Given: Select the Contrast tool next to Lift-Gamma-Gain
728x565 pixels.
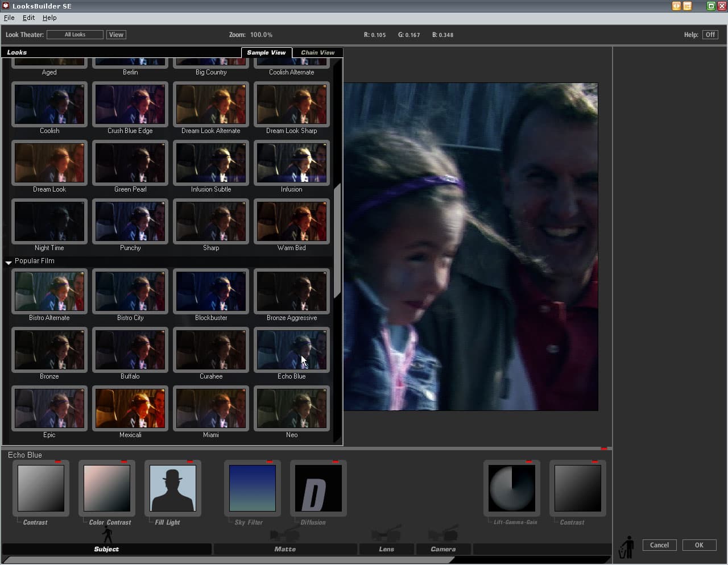Looking at the screenshot, I should point(578,488).
